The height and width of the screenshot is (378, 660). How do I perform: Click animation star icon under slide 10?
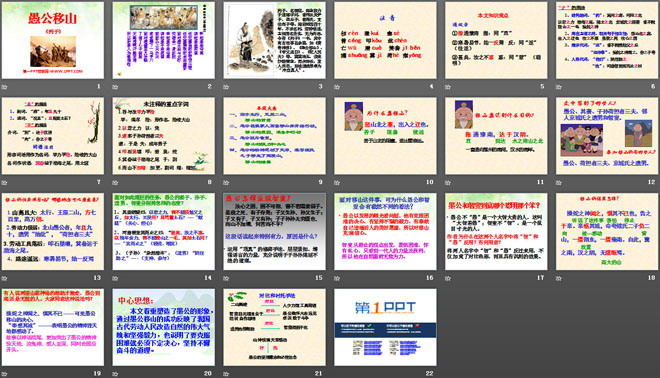pos(337,182)
